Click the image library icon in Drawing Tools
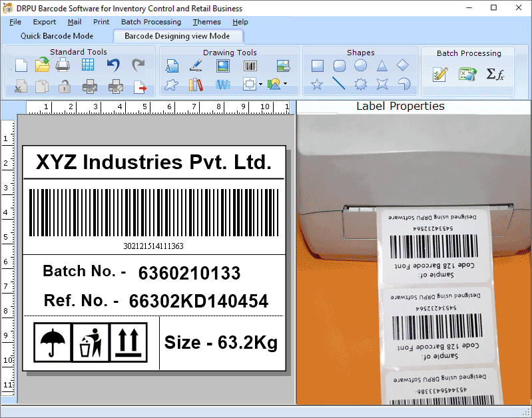 [283, 66]
